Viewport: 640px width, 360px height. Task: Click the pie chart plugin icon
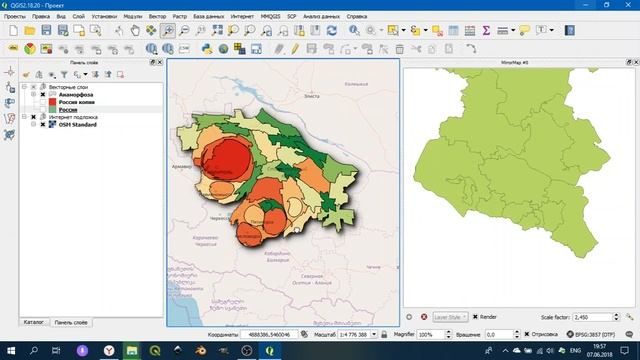pos(30,49)
